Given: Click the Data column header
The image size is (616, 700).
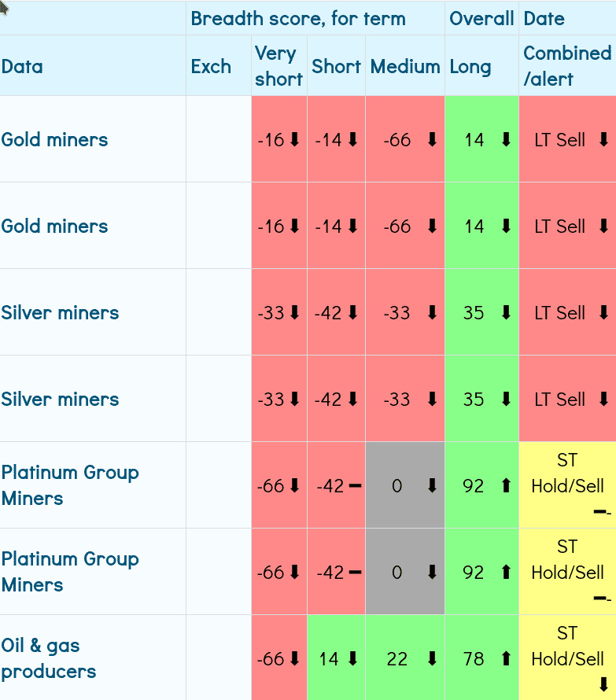Looking at the screenshot, I should point(22,66).
